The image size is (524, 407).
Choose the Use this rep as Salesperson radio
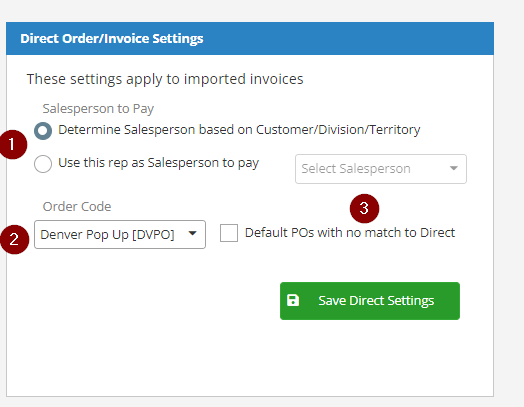pos(43,164)
